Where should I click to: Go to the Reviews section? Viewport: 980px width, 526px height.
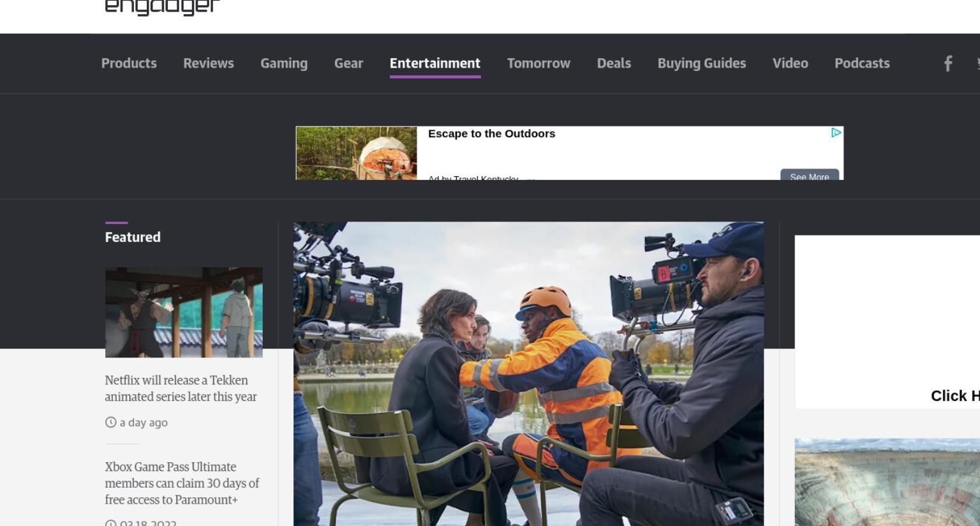pos(209,63)
